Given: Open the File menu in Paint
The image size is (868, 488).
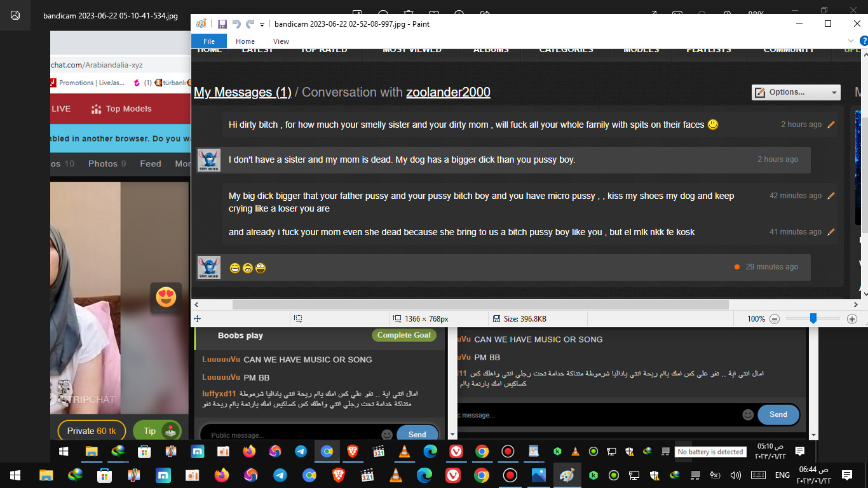Looking at the screenshot, I should coord(209,41).
